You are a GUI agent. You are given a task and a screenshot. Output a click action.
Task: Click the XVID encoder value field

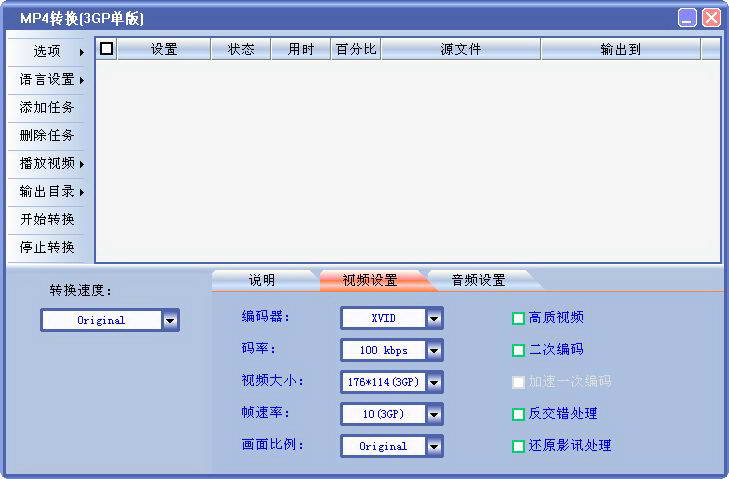click(x=384, y=319)
